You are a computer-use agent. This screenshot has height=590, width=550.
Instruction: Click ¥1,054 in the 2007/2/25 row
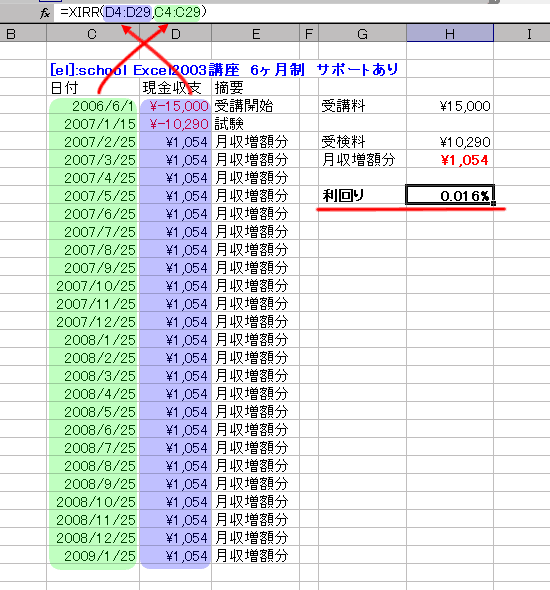click(175, 142)
